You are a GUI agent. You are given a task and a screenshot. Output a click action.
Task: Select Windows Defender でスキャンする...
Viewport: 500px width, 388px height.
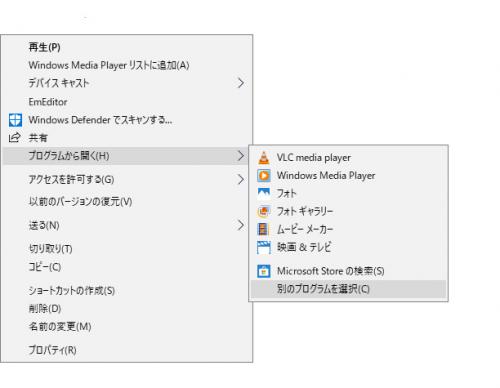point(127,120)
